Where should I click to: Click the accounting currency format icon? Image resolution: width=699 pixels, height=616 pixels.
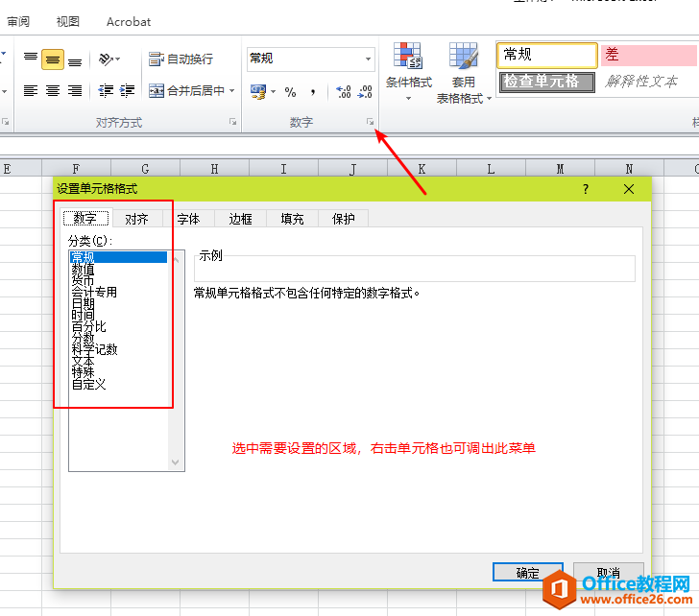pyautogui.click(x=258, y=92)
